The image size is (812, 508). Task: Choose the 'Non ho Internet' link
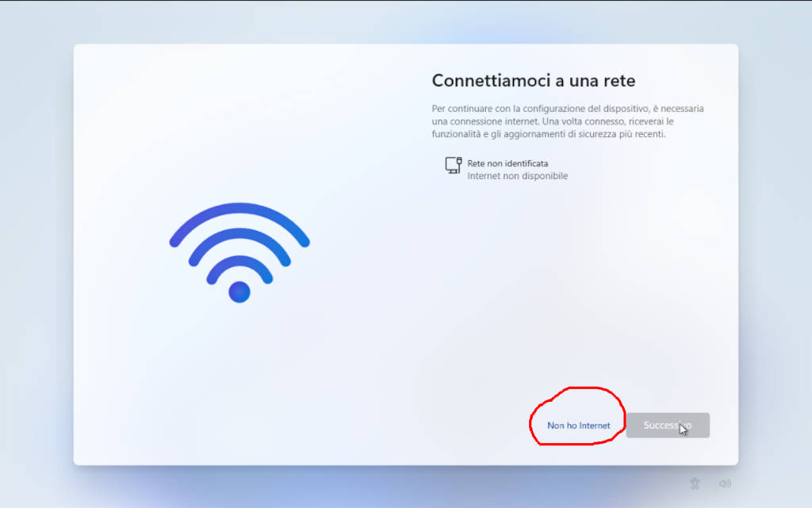click(578, 426)
